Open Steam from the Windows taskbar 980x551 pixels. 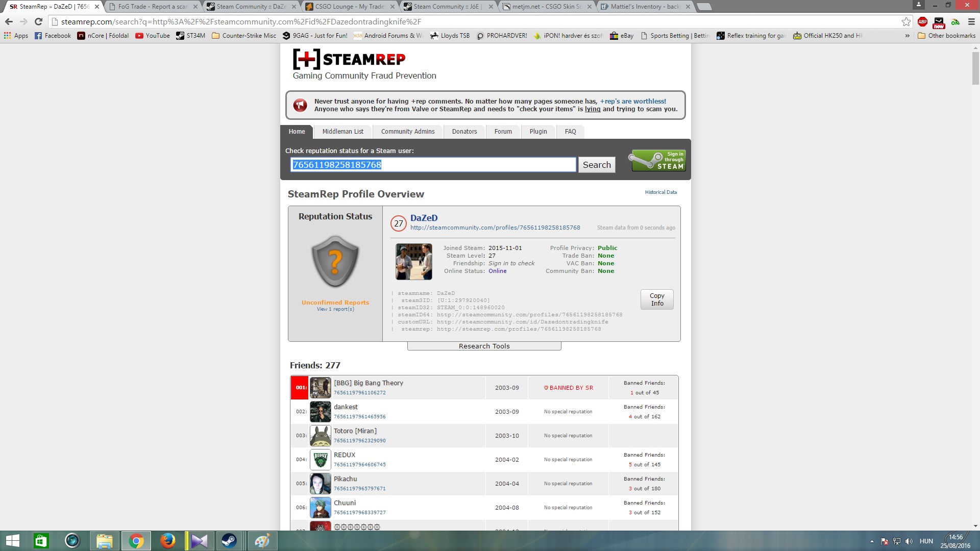coord(229,541)
